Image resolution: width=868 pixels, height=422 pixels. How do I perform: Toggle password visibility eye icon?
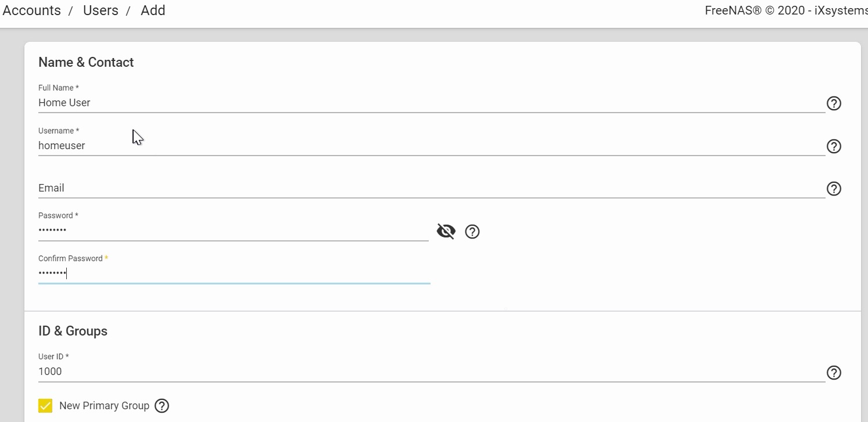446,232
